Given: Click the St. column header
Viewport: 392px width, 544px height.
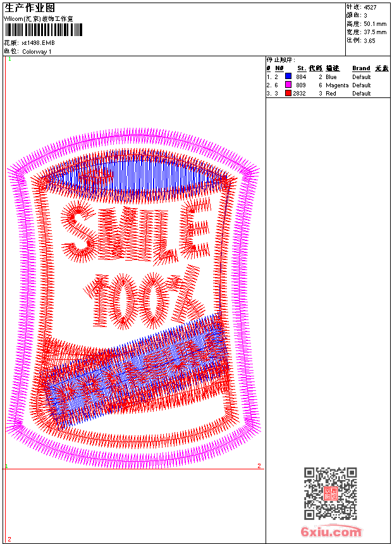Looking at the screenshot, I should (x=302, y=68).
